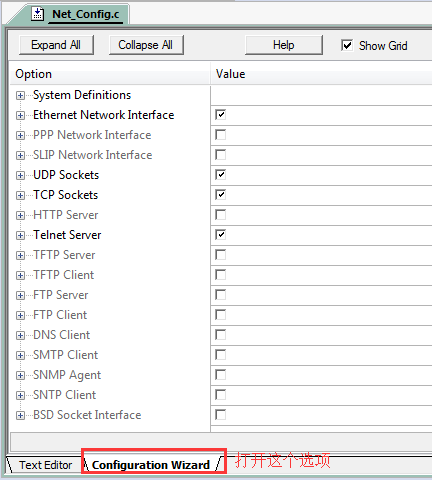
Task: Toggle the Show Grid checkbox
Action: pos(347,45)
